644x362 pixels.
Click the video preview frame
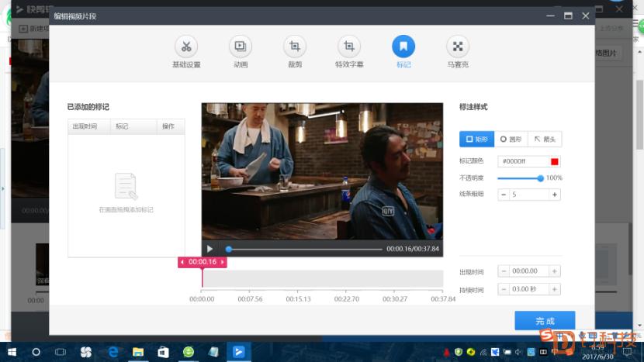(x=322, y=171)
